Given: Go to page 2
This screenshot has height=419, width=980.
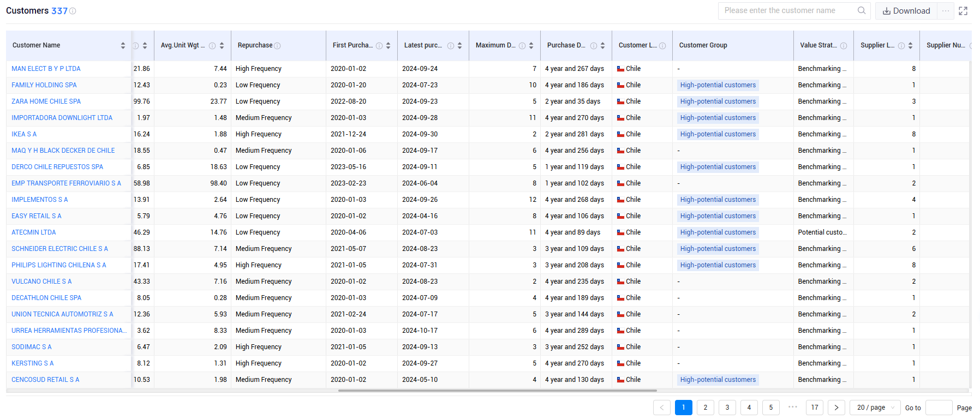Looking at the screenshot, I should click(706, 408).
